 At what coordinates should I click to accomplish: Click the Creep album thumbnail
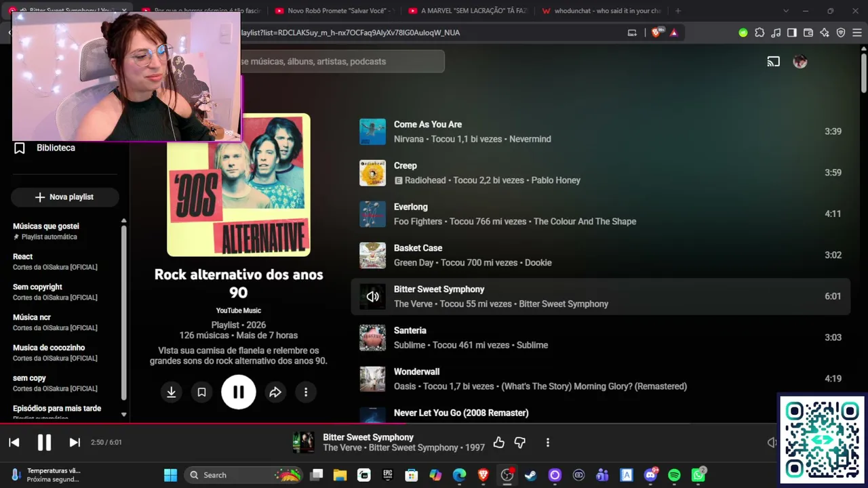(372, 173)
